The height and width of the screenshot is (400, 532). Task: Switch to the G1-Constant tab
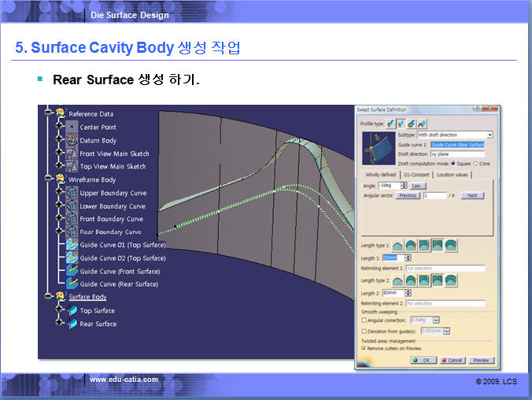pos(416,174)
